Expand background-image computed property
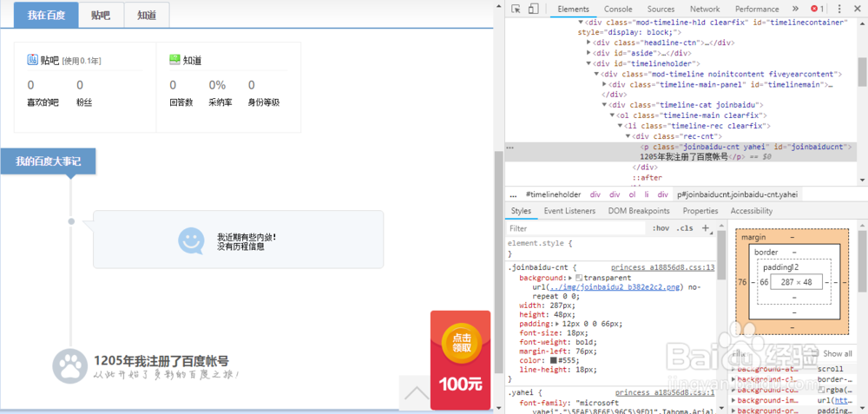This screenshot has height=414, width=868. [734, 400]
